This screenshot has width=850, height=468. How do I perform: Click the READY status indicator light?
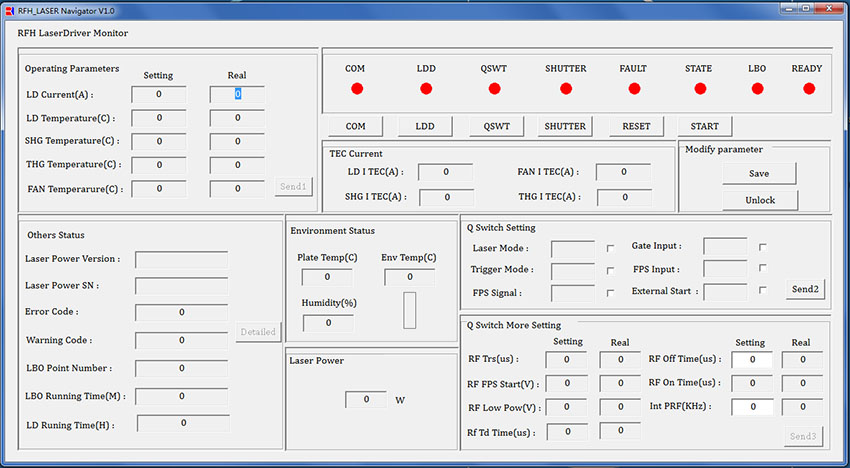(809, 88)
